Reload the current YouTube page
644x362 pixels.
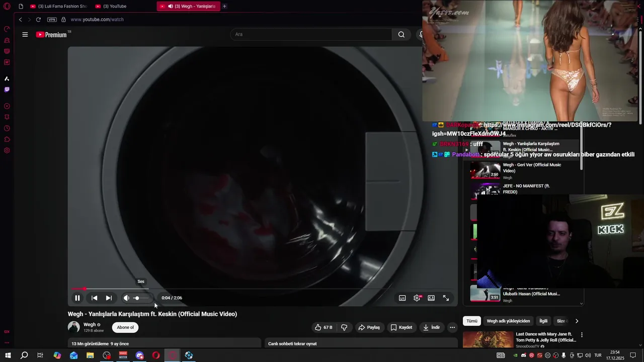coord(38,20)
